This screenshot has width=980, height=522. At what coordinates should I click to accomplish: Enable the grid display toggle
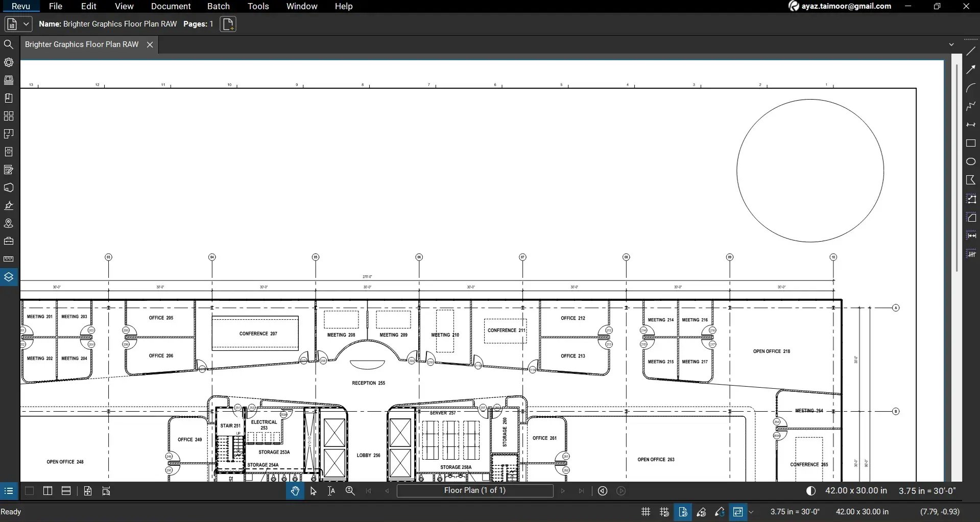(645, 512)
